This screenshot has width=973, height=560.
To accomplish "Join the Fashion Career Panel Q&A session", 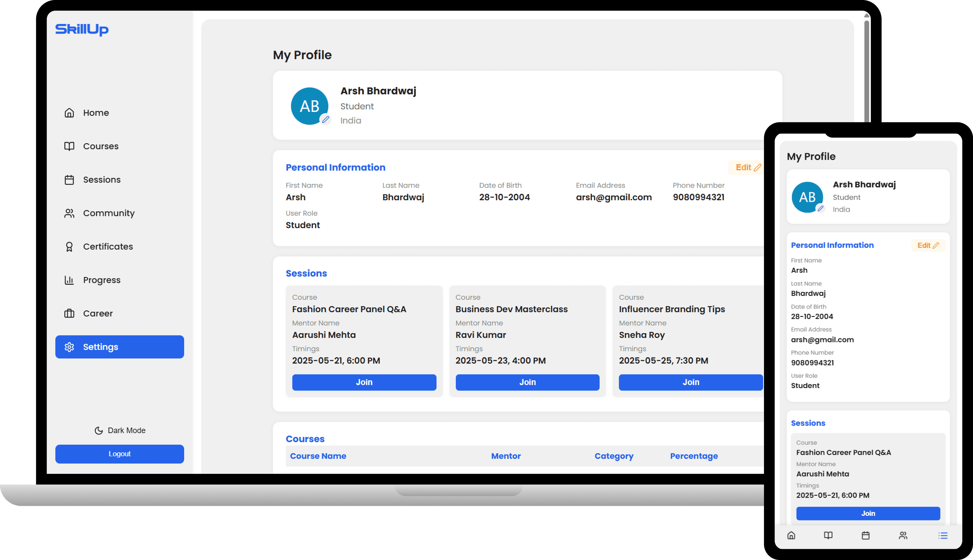I will coord(364,382).
